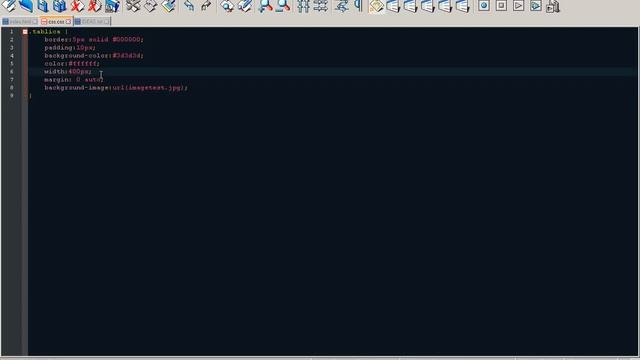
Task: Toggle synchronized horizontal scrolling
Action: (320, 6)
